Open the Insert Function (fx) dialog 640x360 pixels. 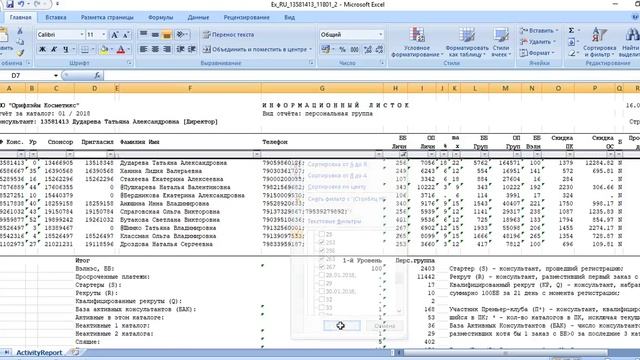[97, 76]
